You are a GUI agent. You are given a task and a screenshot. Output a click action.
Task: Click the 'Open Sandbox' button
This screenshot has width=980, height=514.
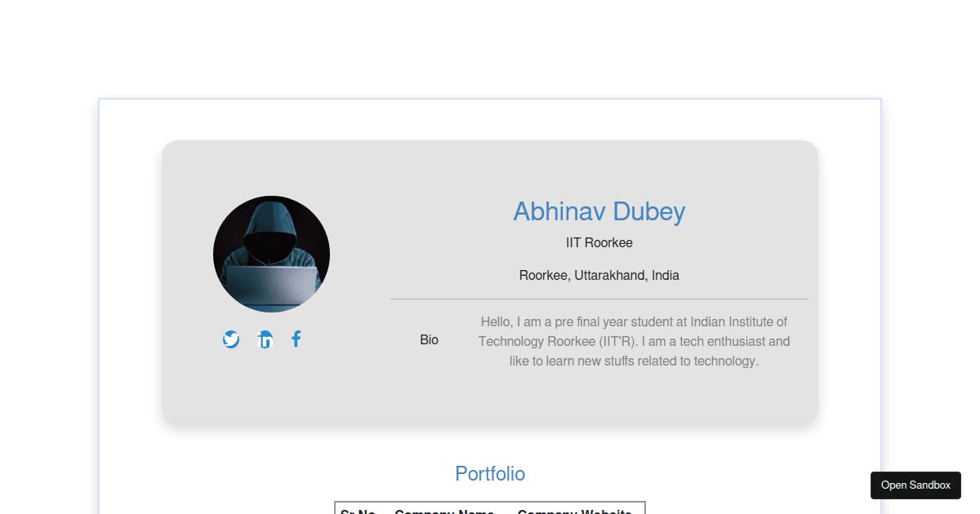click(x=915, y=485)
